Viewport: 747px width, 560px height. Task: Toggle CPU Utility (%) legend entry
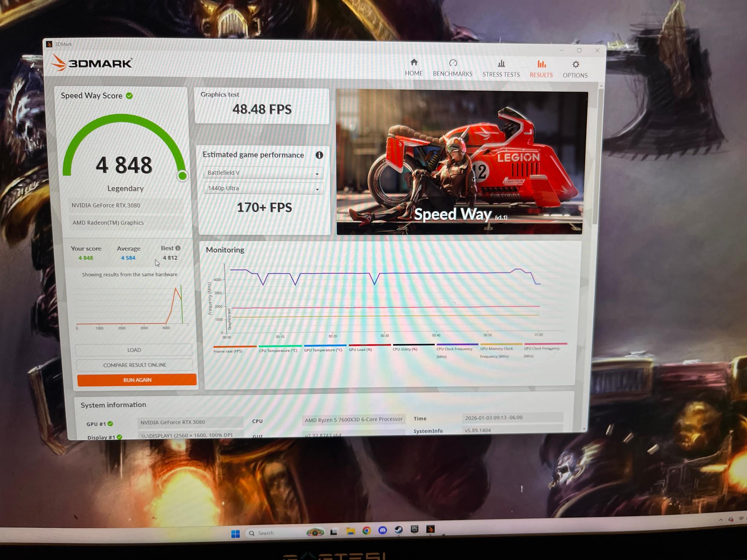coord(413,347)
